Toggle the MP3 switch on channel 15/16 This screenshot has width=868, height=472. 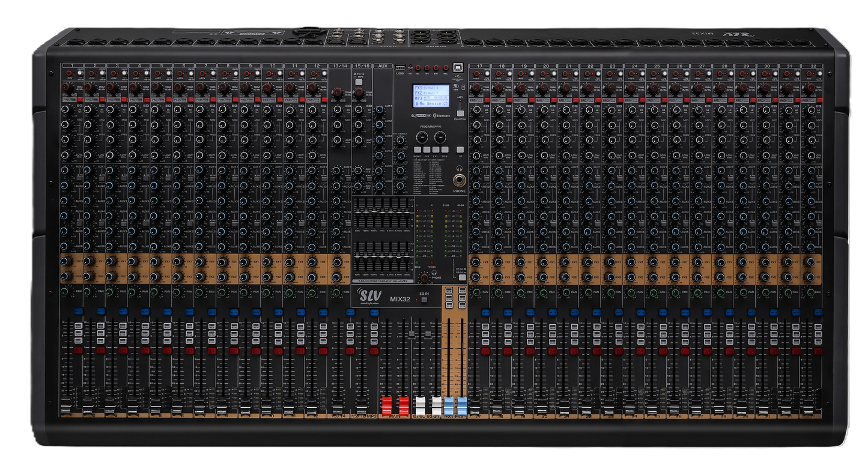tap(359, 82)
